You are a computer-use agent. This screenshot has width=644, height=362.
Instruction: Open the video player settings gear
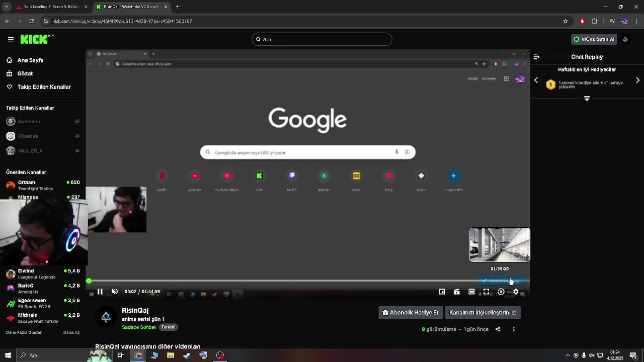click(x=516, y=292)
